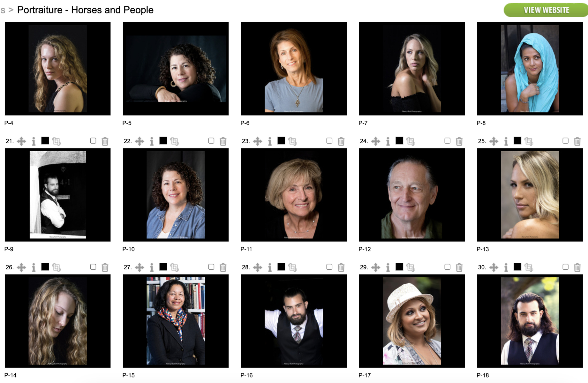Open the P-8 blue scarf portrait thumbnail
Screen dimensions: 588x383
click(x=530, y=69)
